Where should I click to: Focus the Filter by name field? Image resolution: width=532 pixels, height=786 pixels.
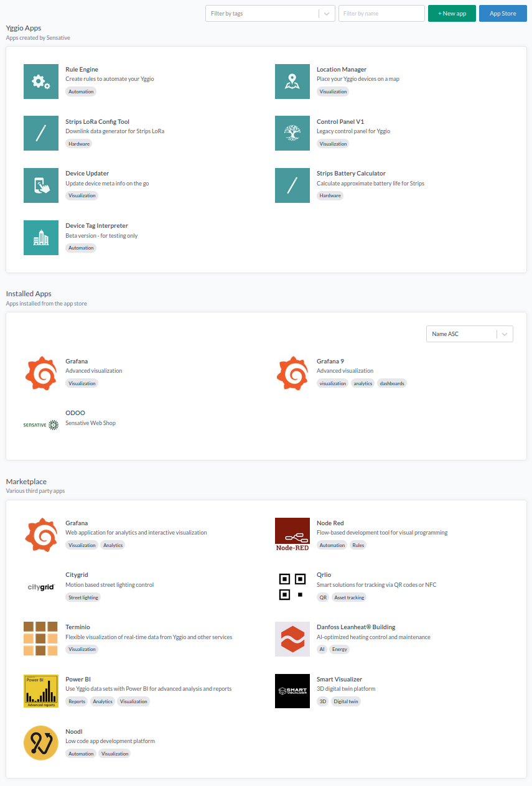[x=381, y=14]
